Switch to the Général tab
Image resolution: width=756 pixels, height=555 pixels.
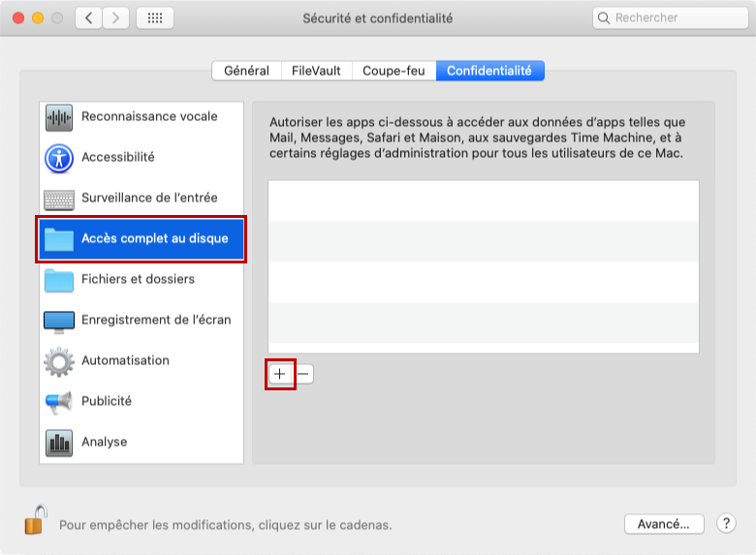(x=246, y=71)
